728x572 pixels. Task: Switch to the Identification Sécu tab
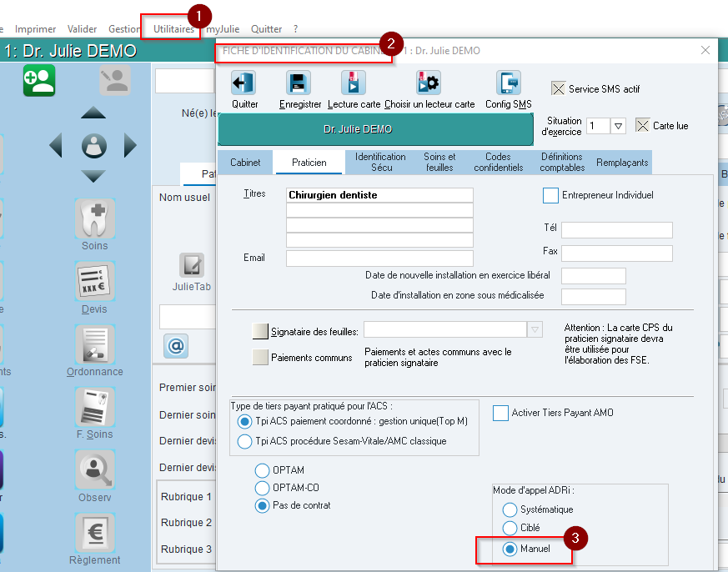(x=380, y=163)
